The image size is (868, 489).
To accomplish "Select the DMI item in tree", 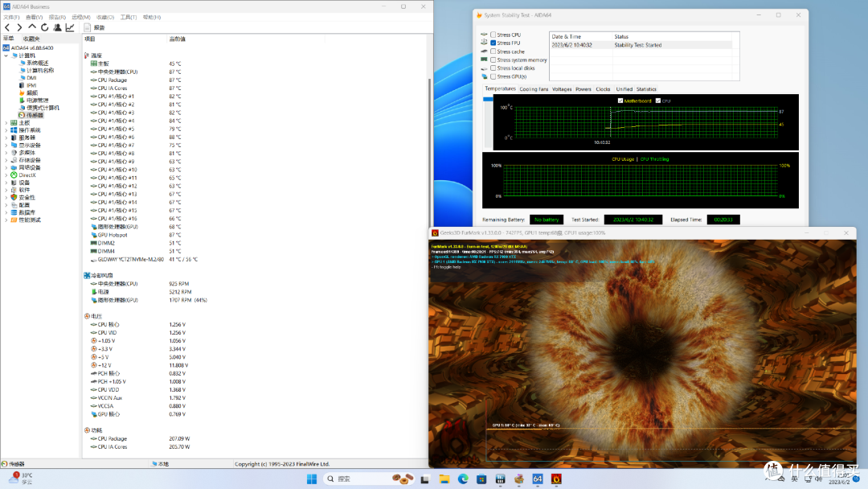I will coord(31,78).
